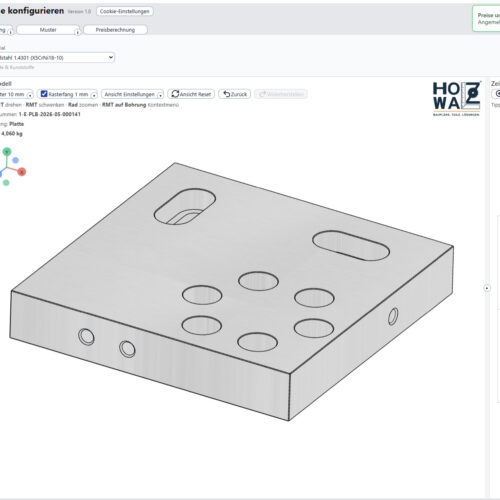The height and width of the screenshot is (500, 500).
Task: Click the greyed-out Wiederherstellen redo button
Action: pos(281,94)
